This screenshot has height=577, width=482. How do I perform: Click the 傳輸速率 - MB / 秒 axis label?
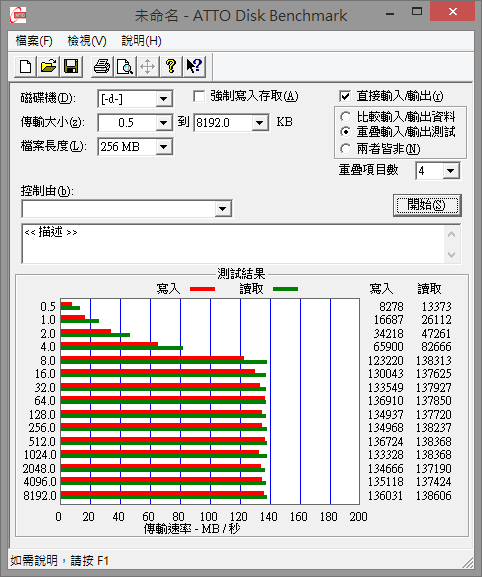pyautogui.click(x=192, y=529)
